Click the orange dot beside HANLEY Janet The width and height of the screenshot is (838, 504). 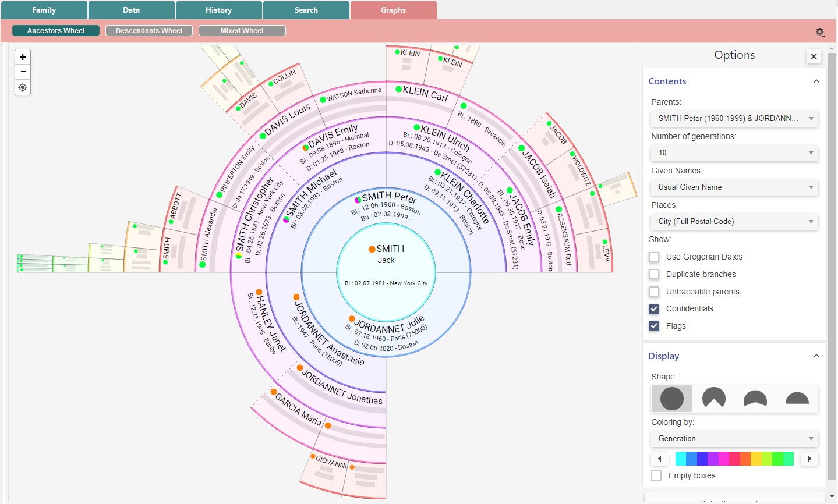(259, 292)
